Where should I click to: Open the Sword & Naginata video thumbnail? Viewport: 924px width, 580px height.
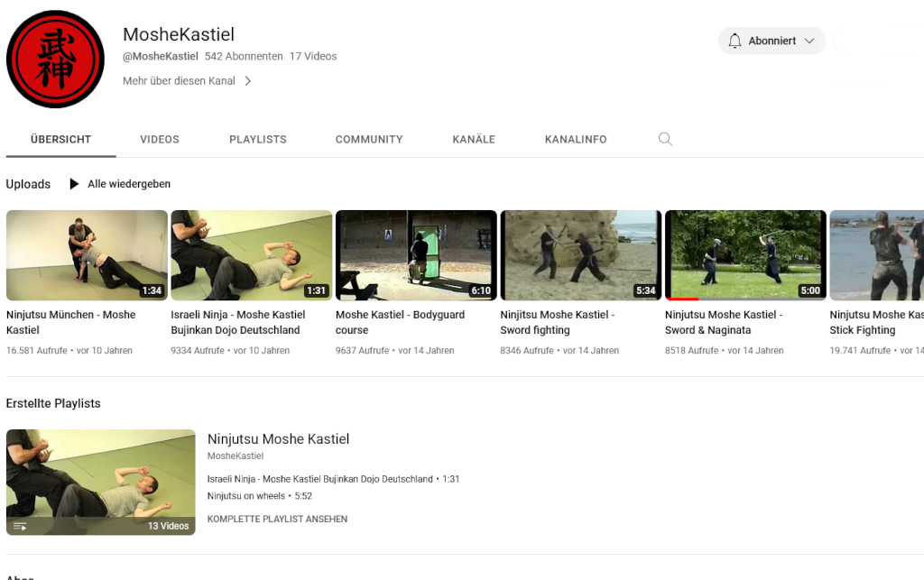(x=746, y=255)
